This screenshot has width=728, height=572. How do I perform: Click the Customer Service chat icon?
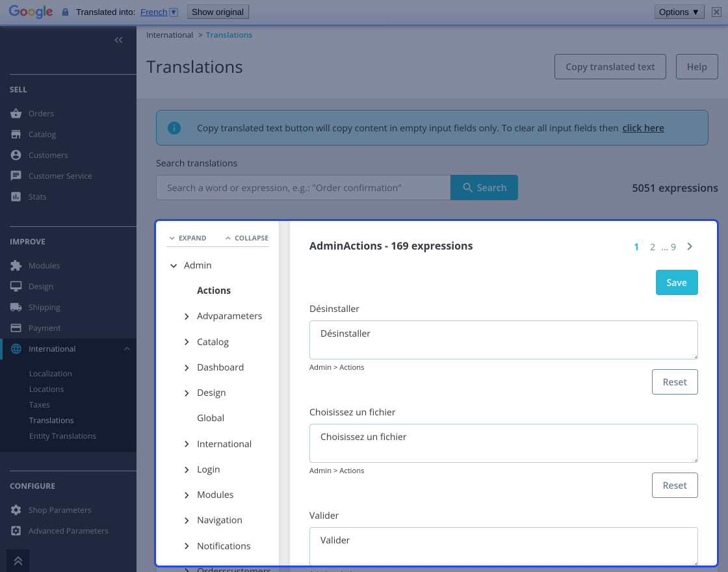[x=16, y=176]
